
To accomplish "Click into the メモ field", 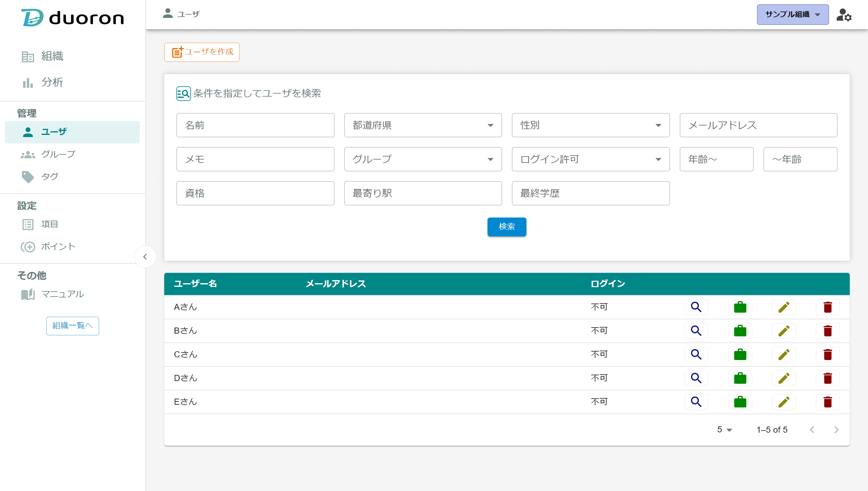I will [x=255, y=159].
